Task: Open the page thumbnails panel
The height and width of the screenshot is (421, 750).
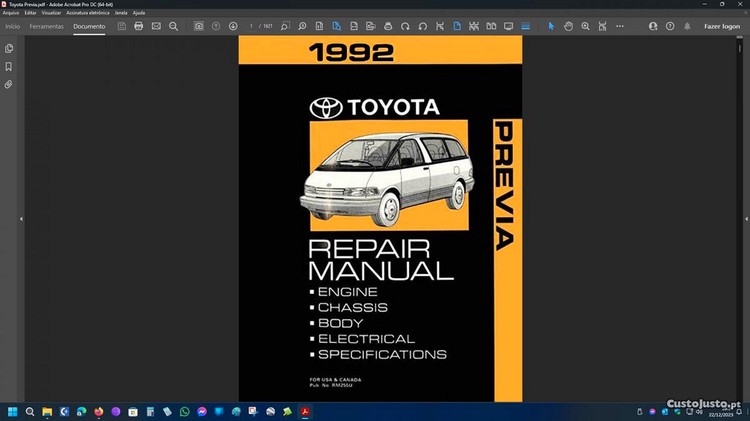Action: (9, 48)
